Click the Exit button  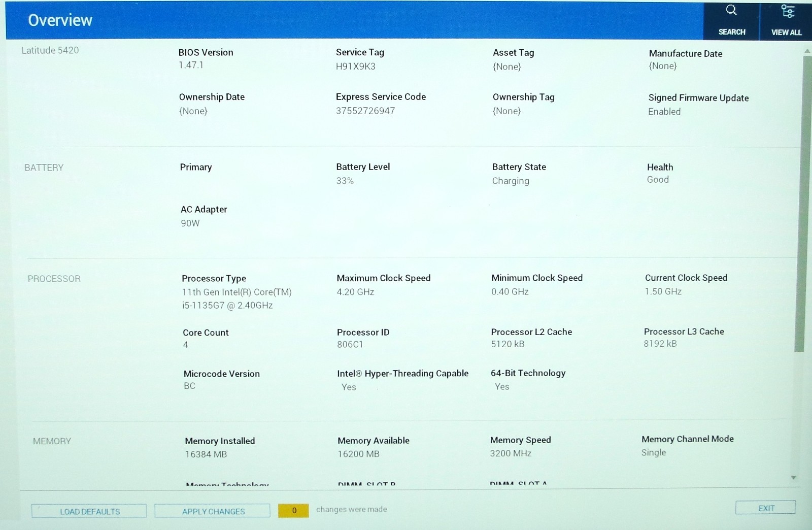pos(765,508)
